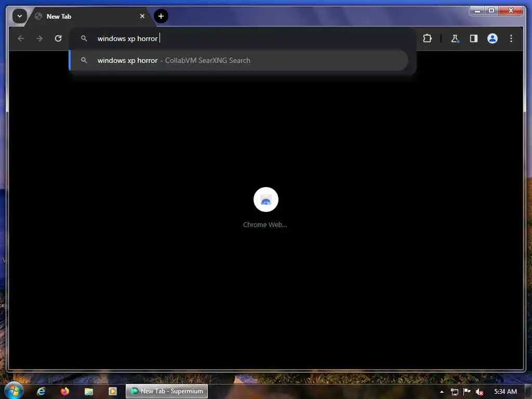Open the three-dot browser menu
The image size is (532, 399).
pyautogui.click(x=511, y=38)
